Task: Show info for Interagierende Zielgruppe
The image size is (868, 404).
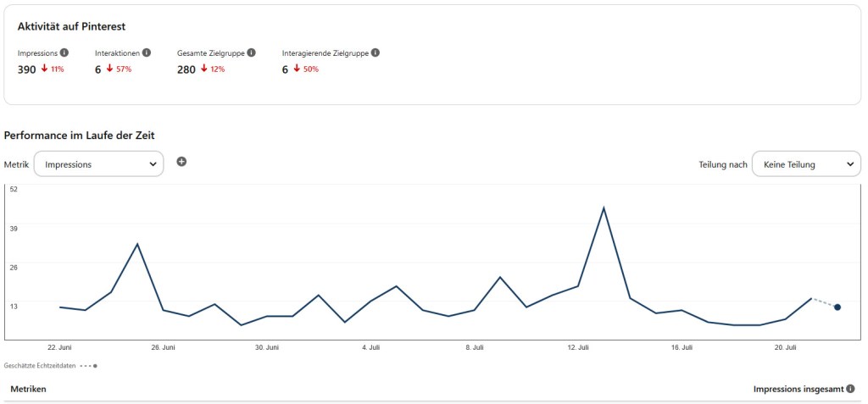Action: tap(375, 53)
